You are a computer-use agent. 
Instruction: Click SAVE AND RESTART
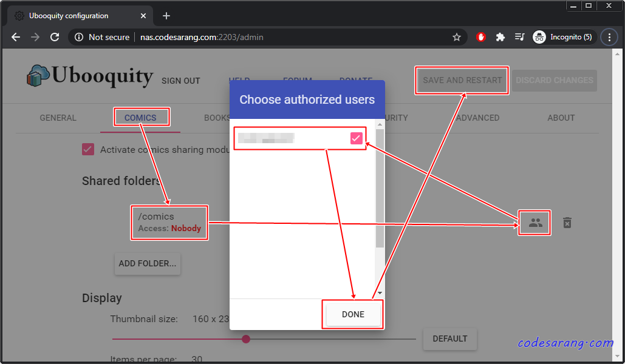coord(462,80)
